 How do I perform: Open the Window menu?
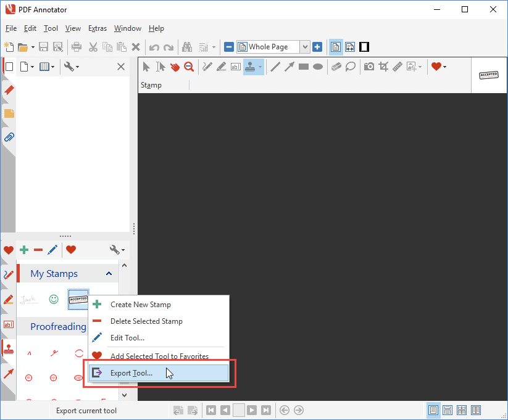(128, 28)
